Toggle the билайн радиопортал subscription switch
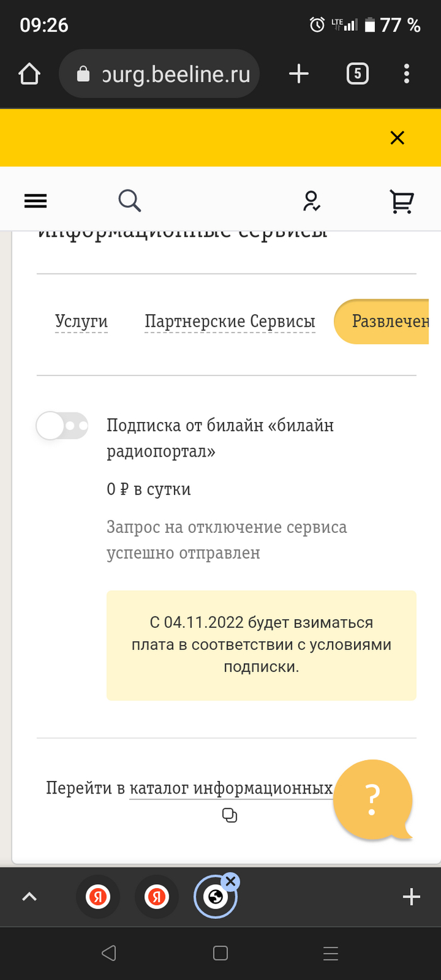 click(62, 426)
